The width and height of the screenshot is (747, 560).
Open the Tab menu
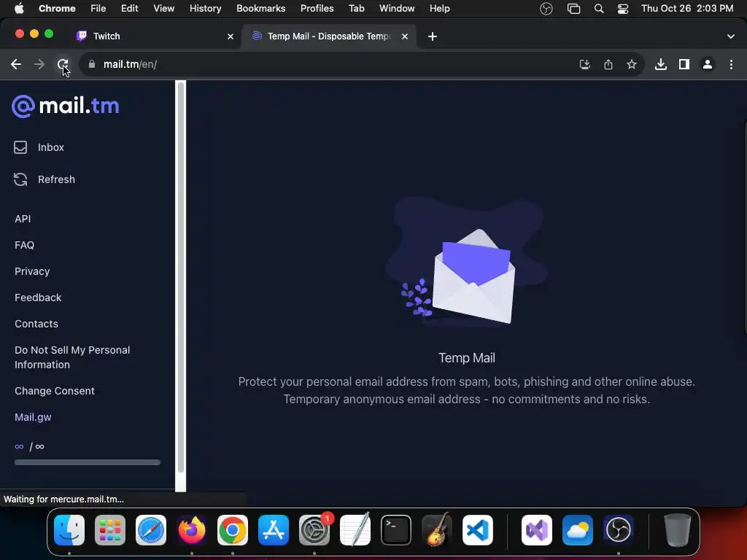click(356, 9)
